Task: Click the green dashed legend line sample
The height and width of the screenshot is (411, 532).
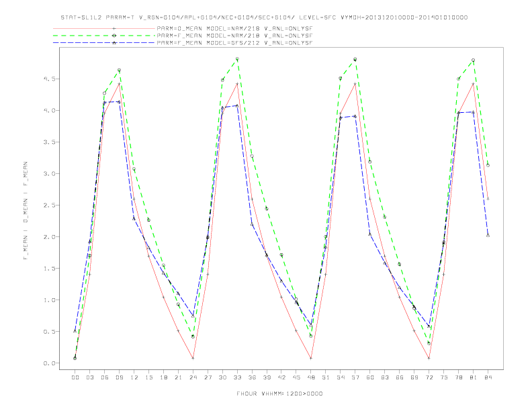Action: tap(104, 36)
